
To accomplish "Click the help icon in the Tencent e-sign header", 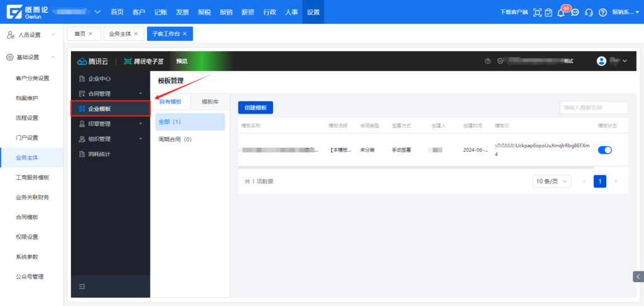I will point(488,61).
